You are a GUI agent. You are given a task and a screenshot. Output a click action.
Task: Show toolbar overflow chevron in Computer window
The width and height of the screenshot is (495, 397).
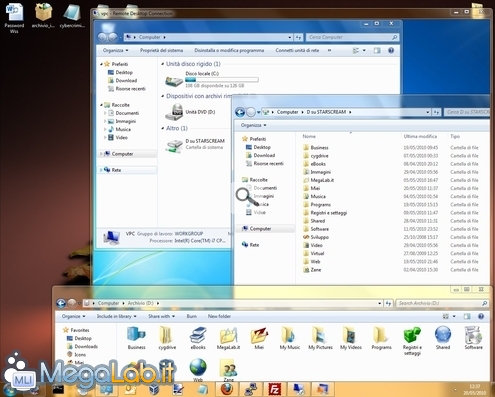(x=329, y=50)
